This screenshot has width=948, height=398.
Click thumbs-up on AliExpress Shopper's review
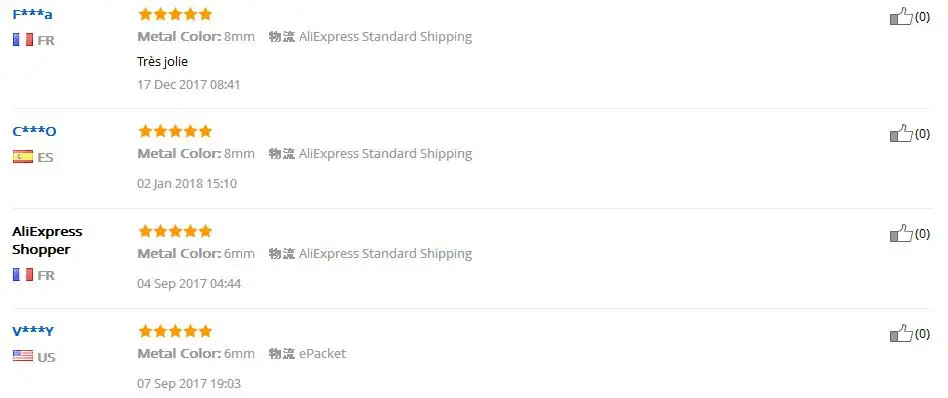tap(901, 233)
